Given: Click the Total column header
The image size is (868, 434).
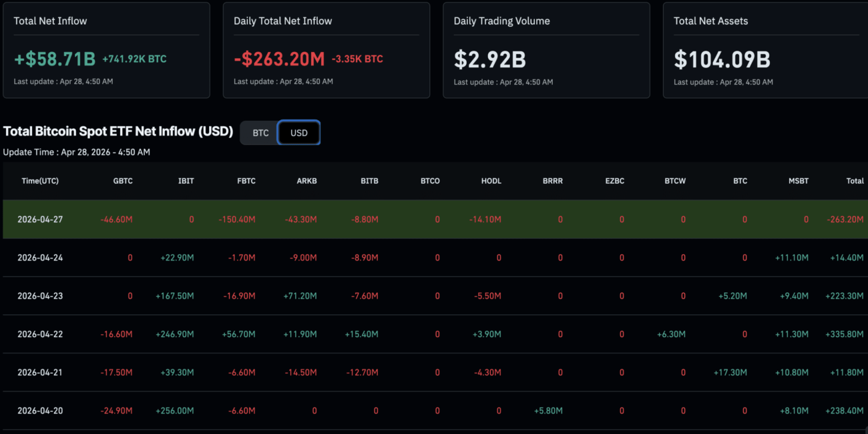Looking at the screenshot, I should [855, 181].
